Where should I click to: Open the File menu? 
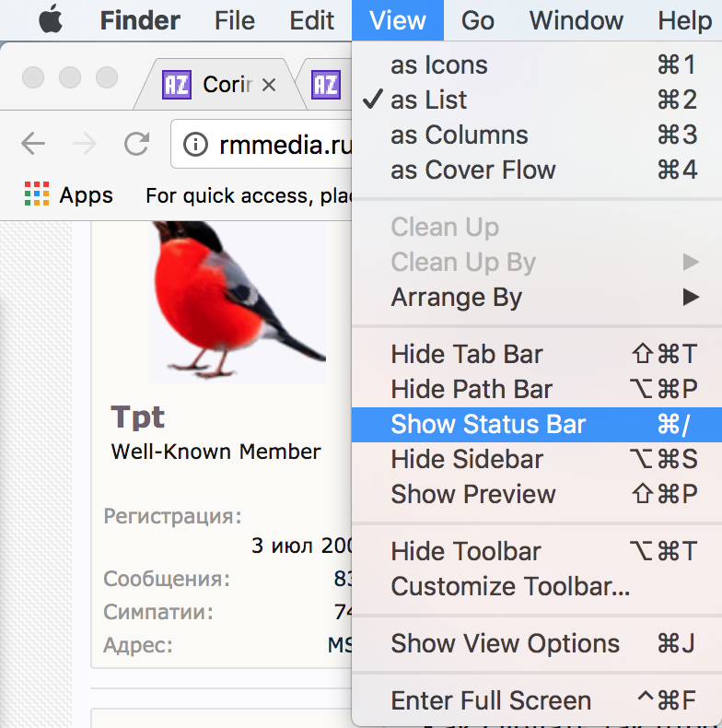coord(235,21)
